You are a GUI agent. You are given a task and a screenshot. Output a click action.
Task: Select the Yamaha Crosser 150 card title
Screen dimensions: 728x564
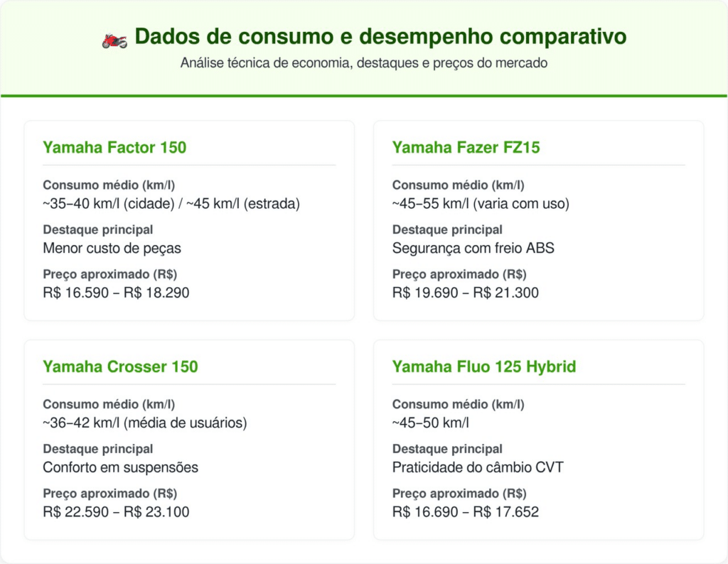[120, 367]
